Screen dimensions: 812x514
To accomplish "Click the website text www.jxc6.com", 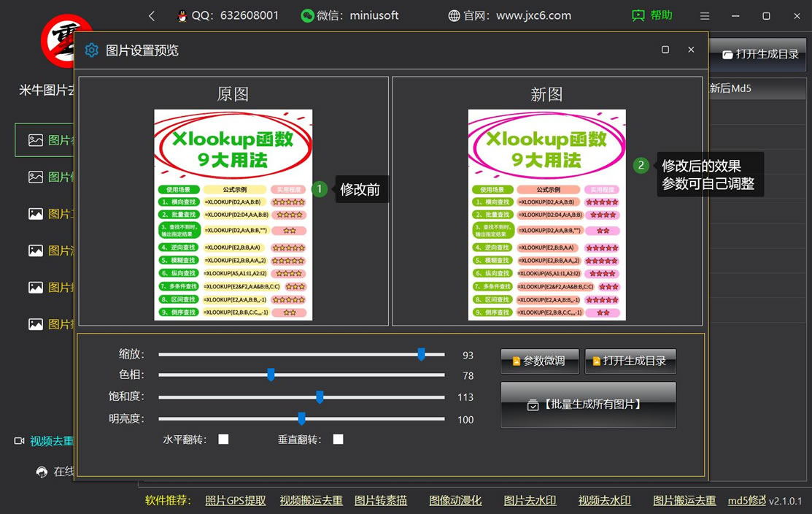I will [x=534, y=16].
